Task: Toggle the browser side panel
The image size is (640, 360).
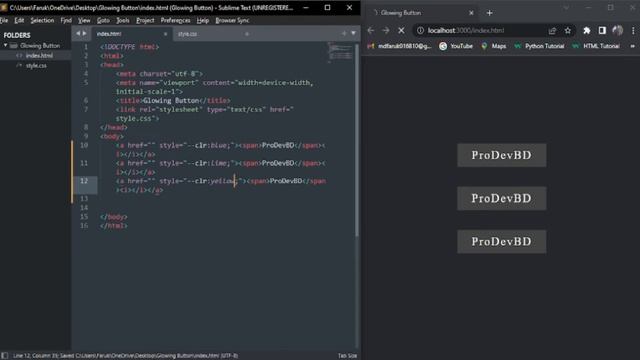Action: click(602, 31)
